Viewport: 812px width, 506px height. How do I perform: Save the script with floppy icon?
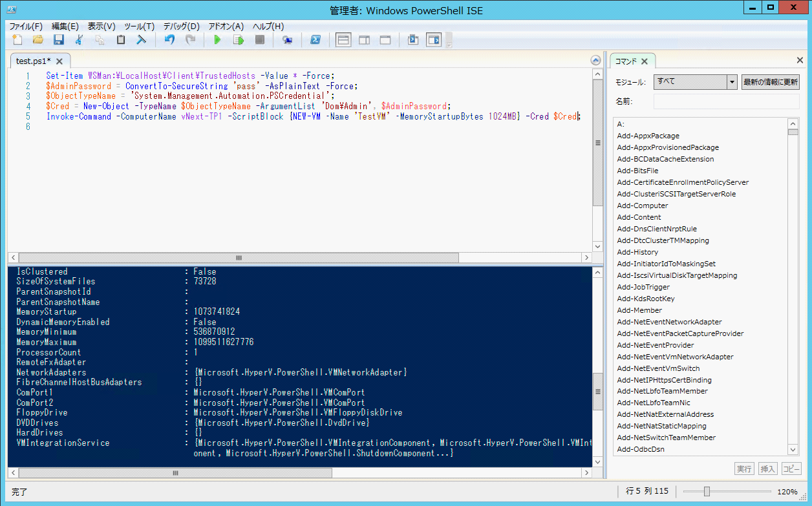[x=59, y=40]
